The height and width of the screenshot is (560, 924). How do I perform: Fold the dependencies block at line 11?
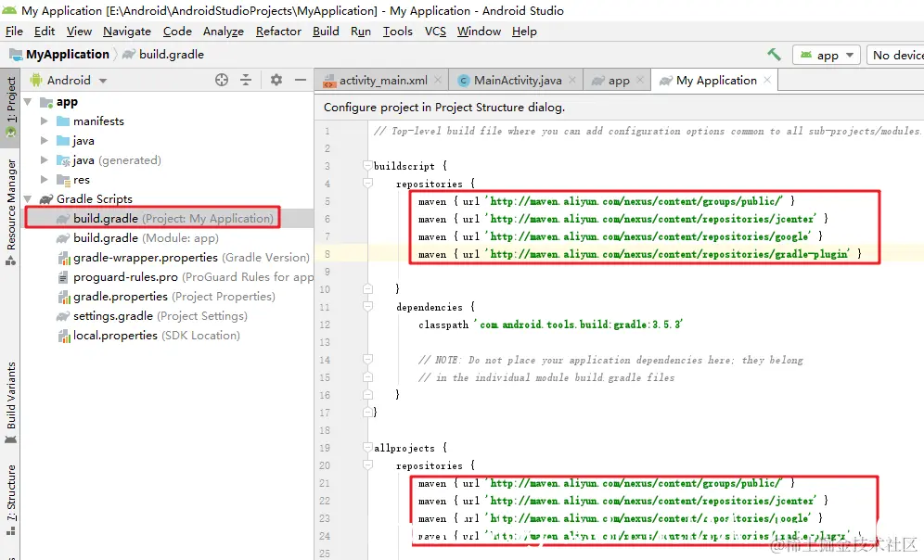tap(367, 307)
